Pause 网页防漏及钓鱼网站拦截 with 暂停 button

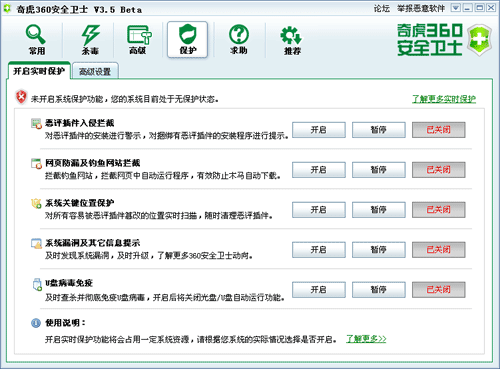(379, 170)
